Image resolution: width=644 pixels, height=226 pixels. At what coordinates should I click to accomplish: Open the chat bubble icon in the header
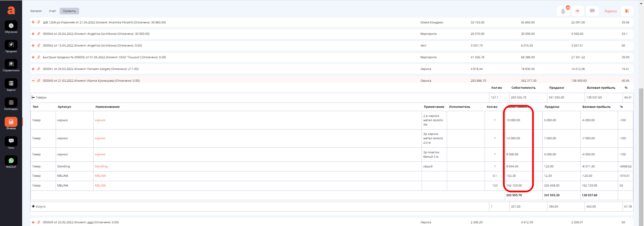tap(592, 11)
